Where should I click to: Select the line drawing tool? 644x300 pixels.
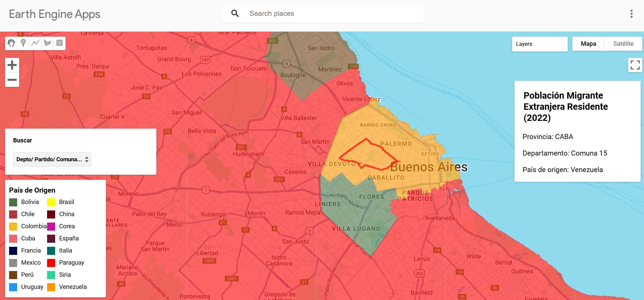point(35,43)
